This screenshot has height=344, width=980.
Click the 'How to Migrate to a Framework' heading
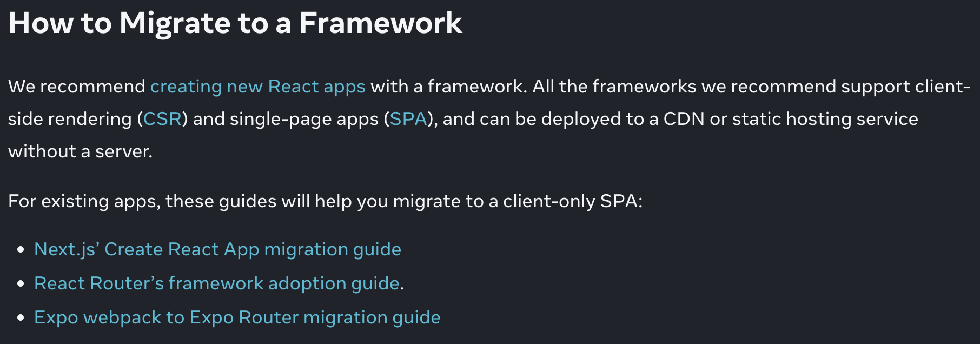235,23
